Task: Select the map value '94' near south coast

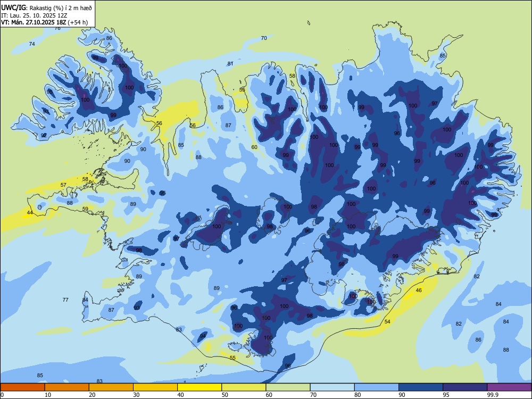Action: click(x=203, y=336)
